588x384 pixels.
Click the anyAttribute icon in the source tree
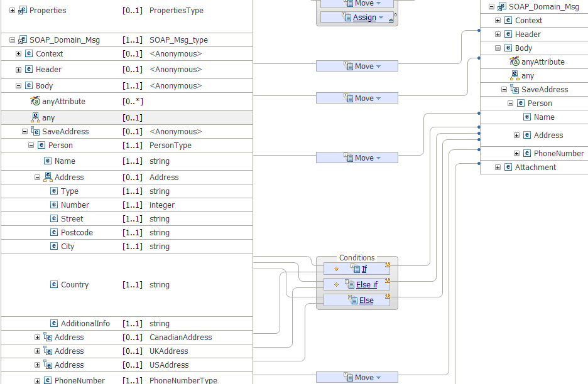point(35,101)
